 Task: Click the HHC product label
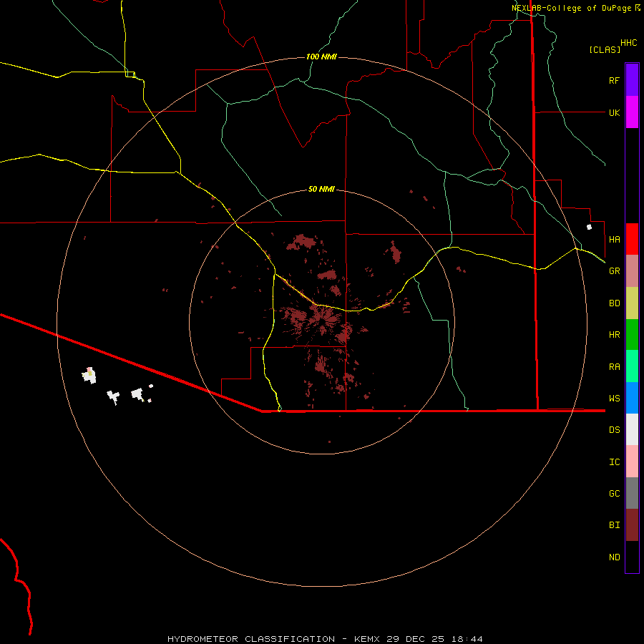coord(628,43)
